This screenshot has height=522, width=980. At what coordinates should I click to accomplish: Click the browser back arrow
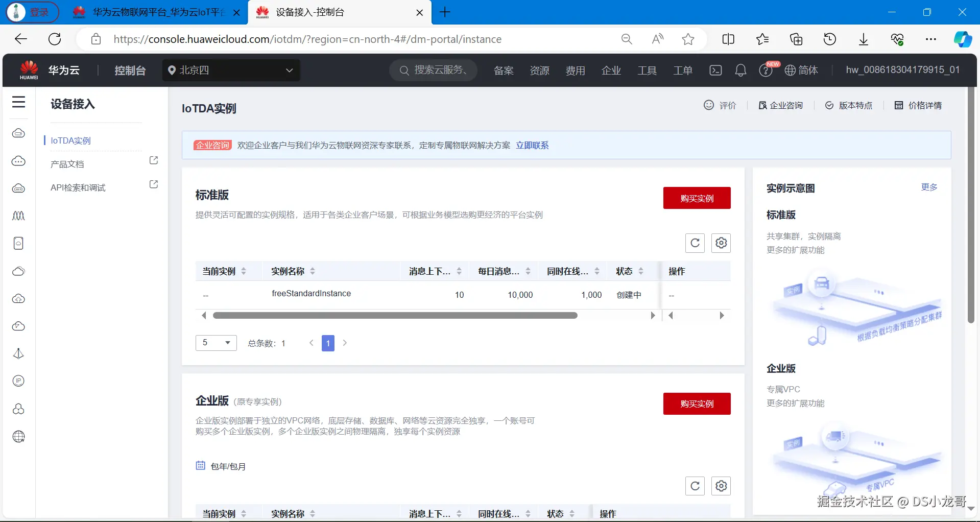[21, 39]
